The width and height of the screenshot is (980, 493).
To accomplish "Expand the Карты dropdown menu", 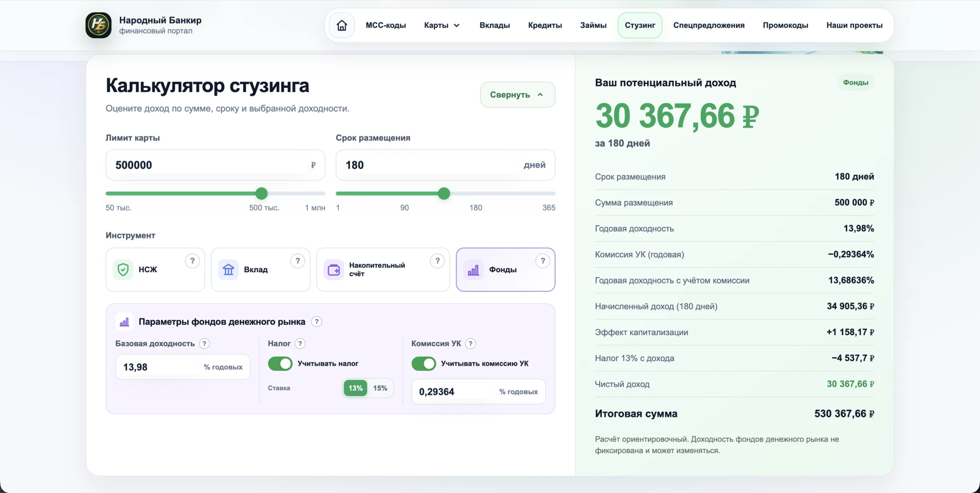I will pos(442,25).
